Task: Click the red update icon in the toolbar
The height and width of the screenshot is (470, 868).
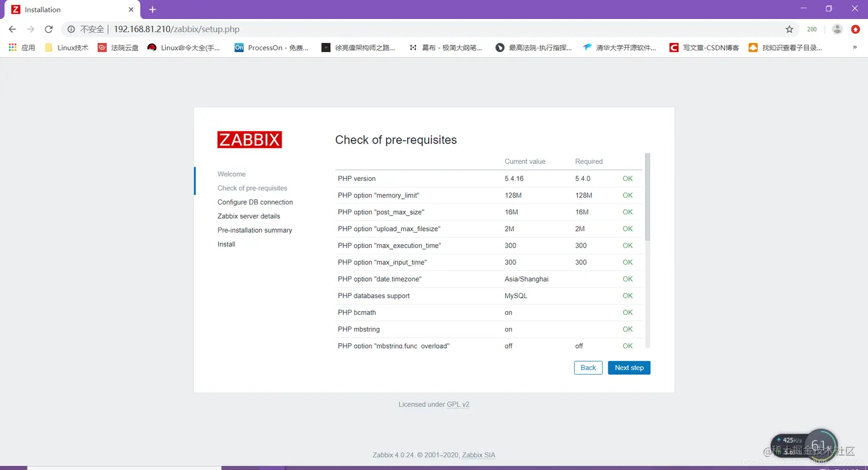Action: pyautogui.click(x=855, y=29)
